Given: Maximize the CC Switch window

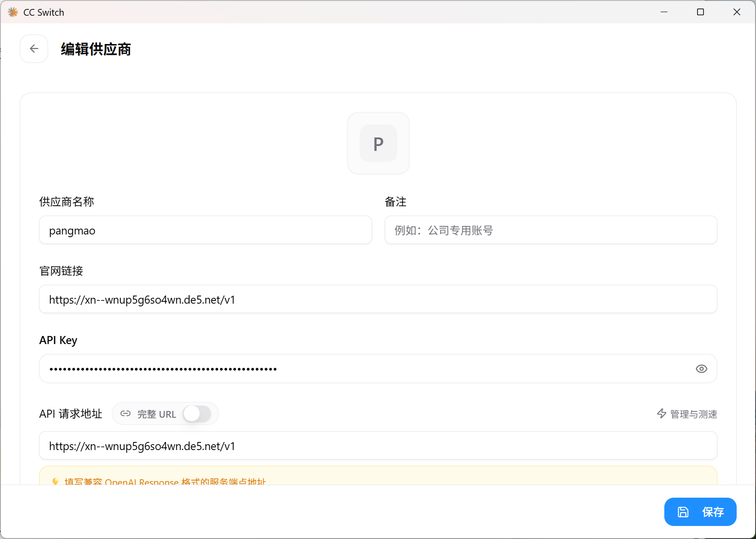Looking at the screenshot, I should coord(700,12).
